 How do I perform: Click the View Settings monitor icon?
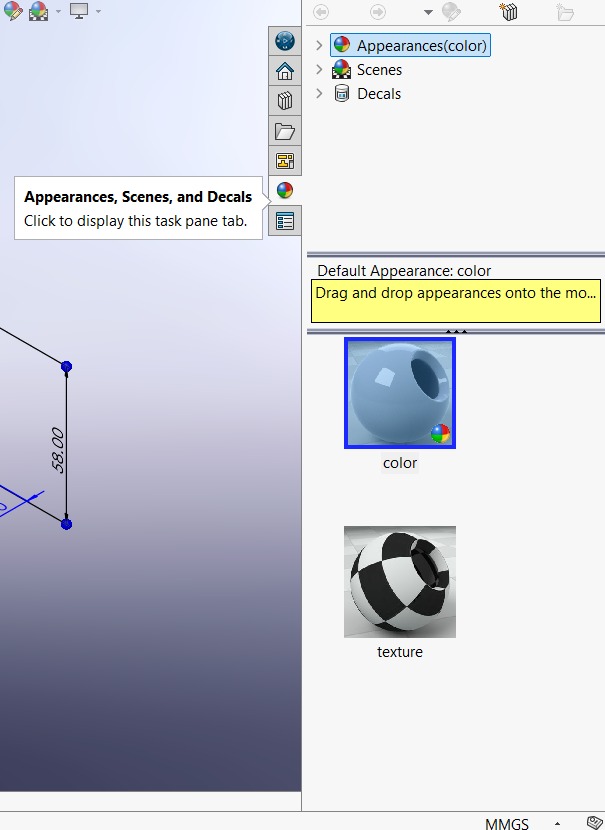pos(79,11)
